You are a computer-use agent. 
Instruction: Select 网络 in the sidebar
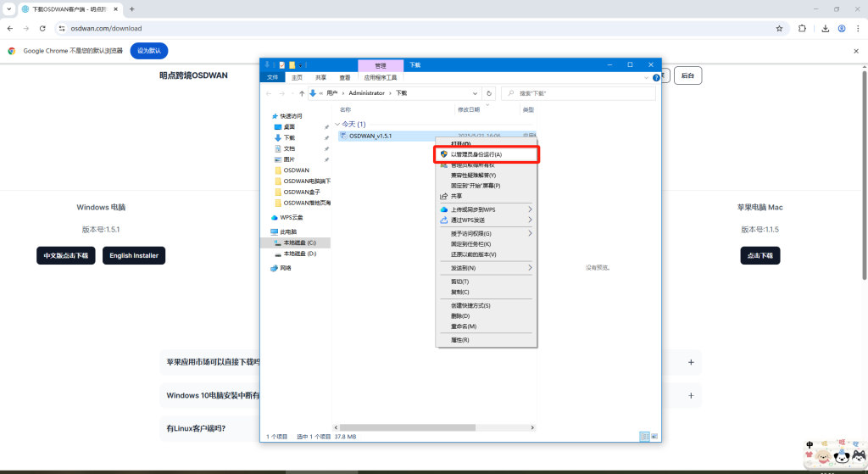click(285, 268)
